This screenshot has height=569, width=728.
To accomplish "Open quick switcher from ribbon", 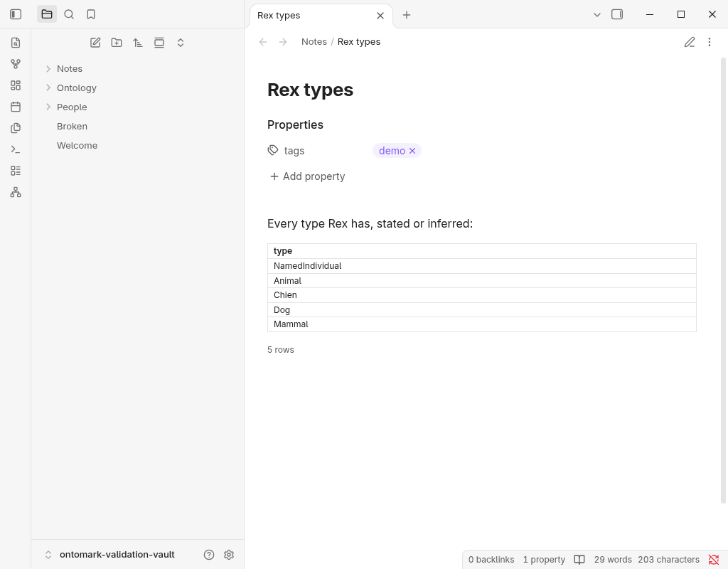I will tap(16, 43).
